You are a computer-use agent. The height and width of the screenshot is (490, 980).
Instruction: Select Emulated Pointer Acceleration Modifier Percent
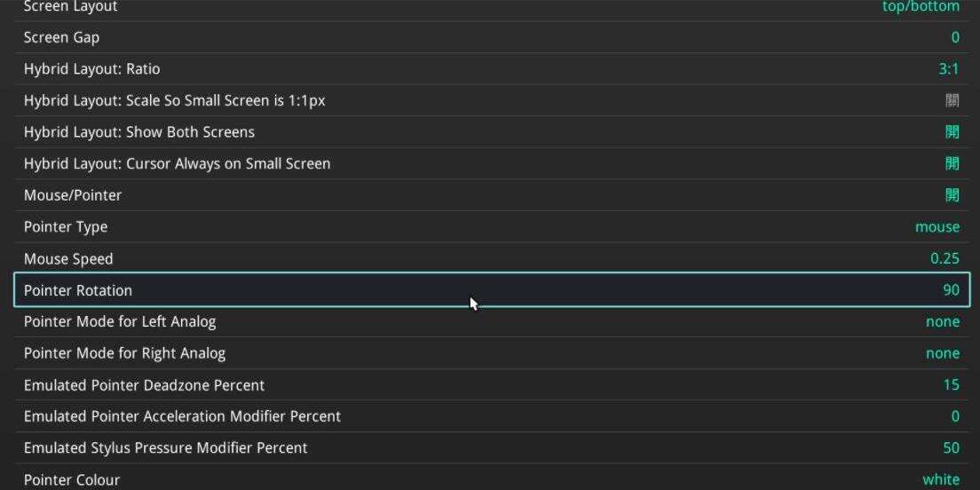click(x=182, y=416)
